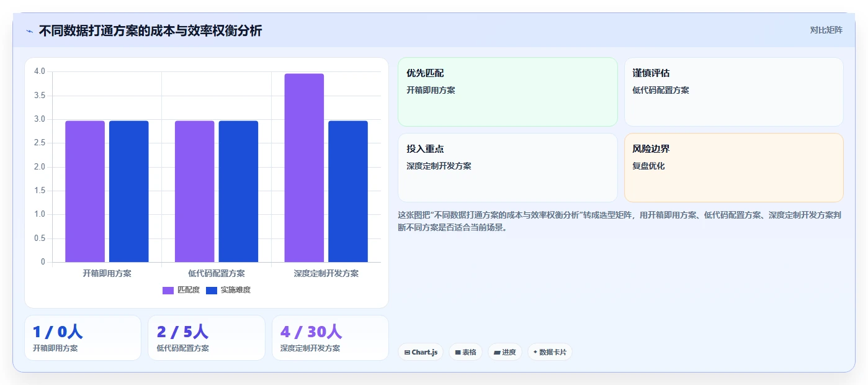The height and width of the screenshot is (385, 868).
Task: Click the blue 实施难度 legend swatch
Action: point(212,290)
